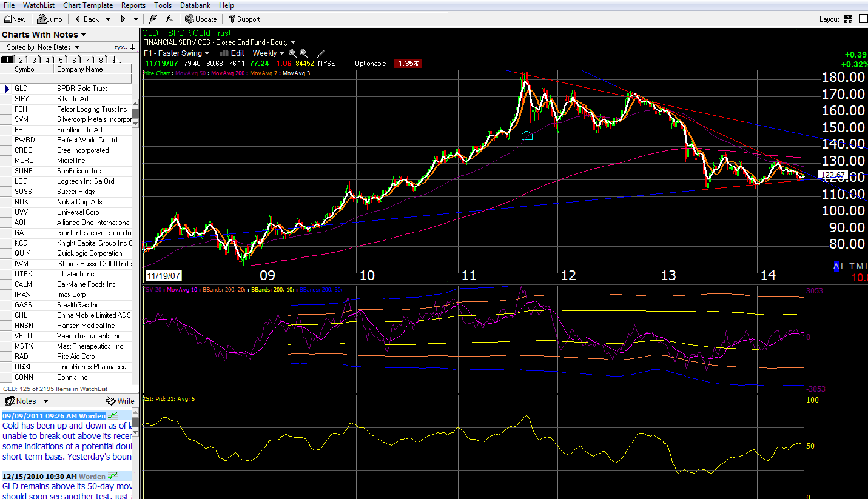Image resolution: width=868 pixels, height=499 pixels.
Task: Expand the Notes dropdown arrow
Action: click(45, 401)
